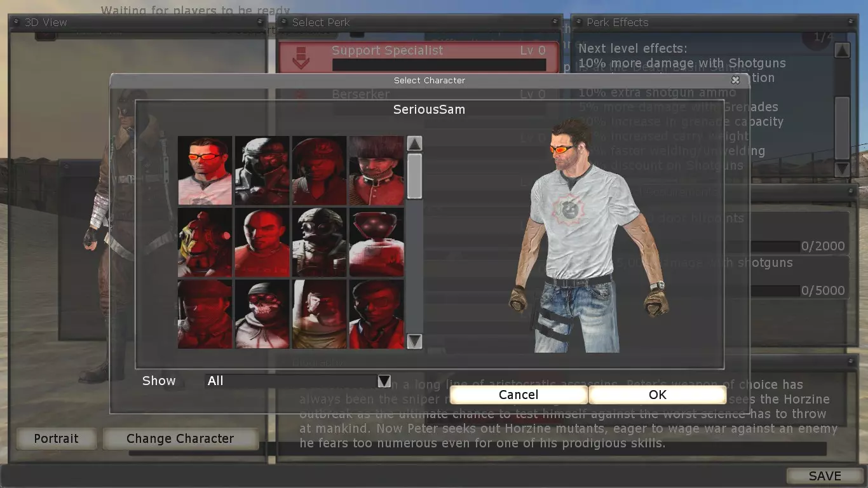Close the Select Character dialog
This screenshot has height=488, width=868.
[x=735, y=80]
